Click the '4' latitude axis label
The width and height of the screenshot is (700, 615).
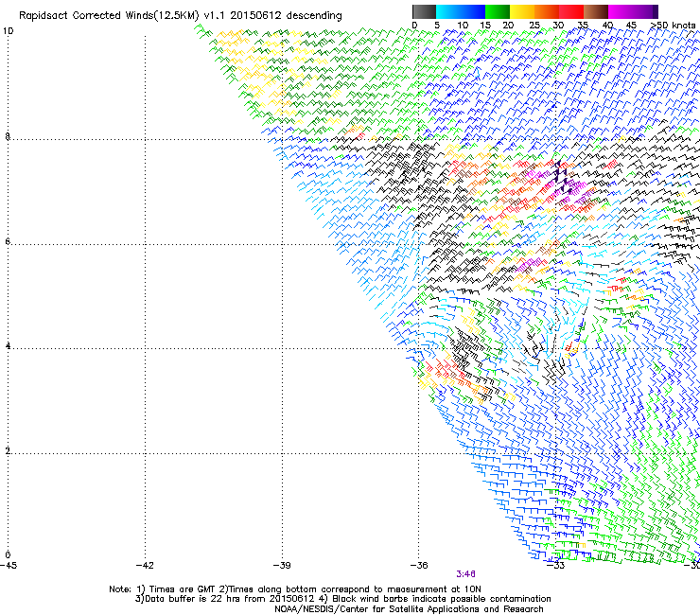coord(8,346)
